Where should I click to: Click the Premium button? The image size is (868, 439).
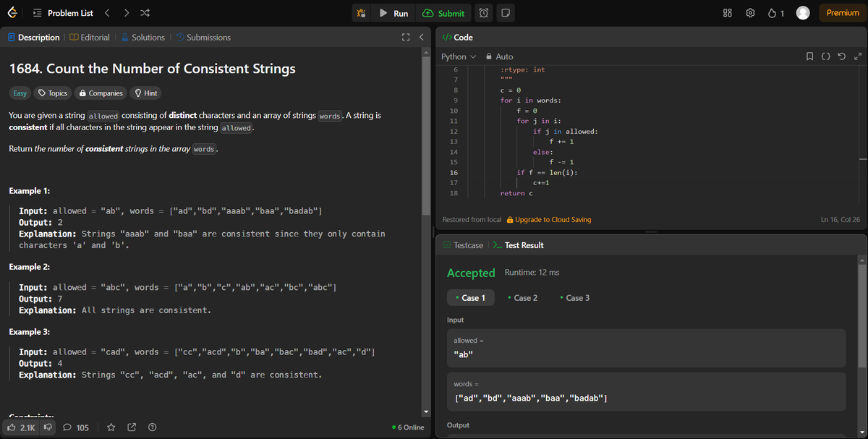[843, 13]
